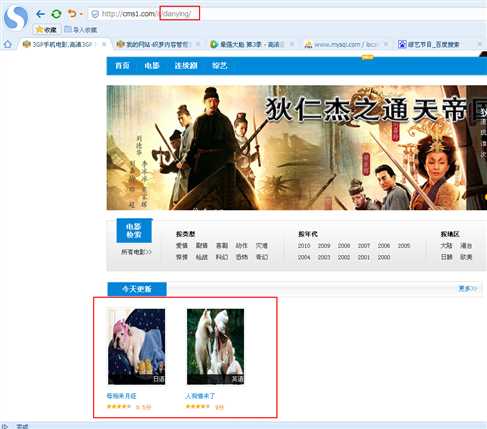
Task: Open 电影 in the blue site menu
Action: click(x=152, y=66)
